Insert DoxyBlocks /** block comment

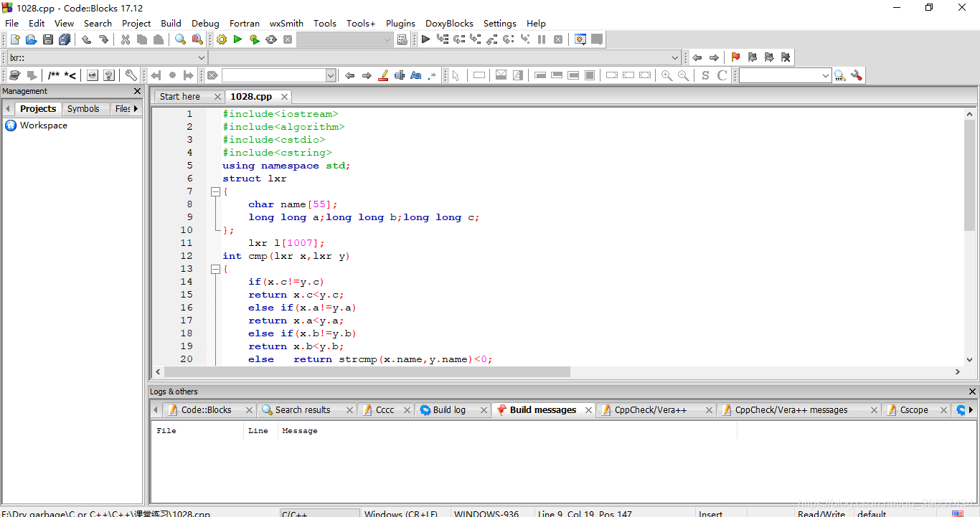[x=54, y=75]
